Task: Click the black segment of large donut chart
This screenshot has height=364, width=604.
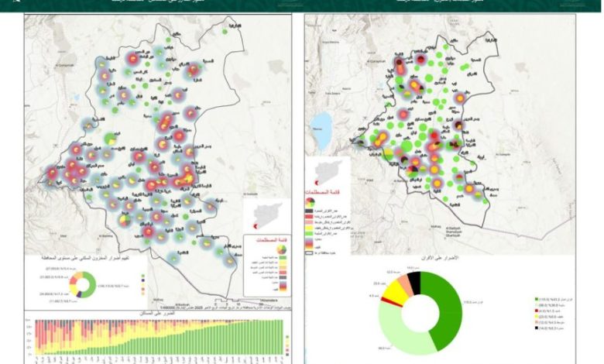Action: pos(414,280)
